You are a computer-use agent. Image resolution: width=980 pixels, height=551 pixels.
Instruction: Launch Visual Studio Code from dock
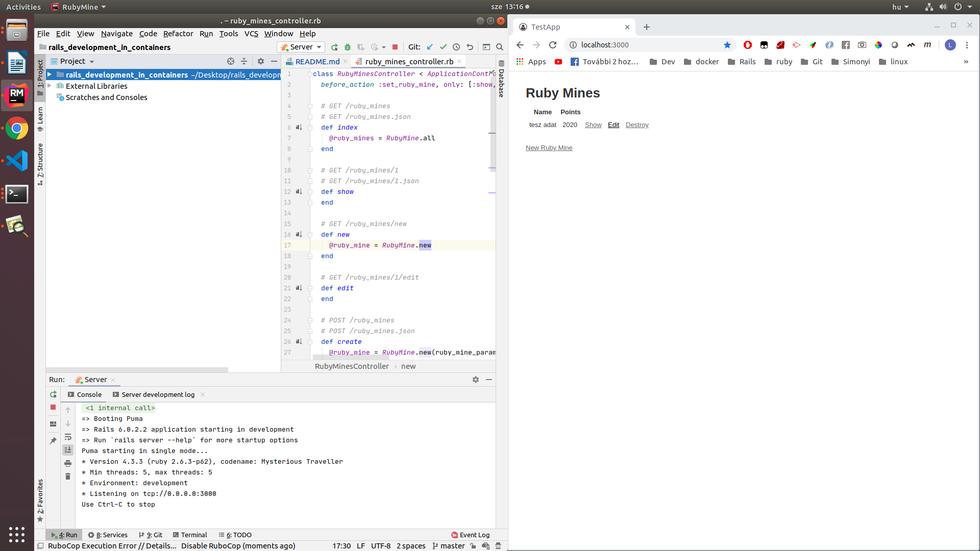[17, 161]
